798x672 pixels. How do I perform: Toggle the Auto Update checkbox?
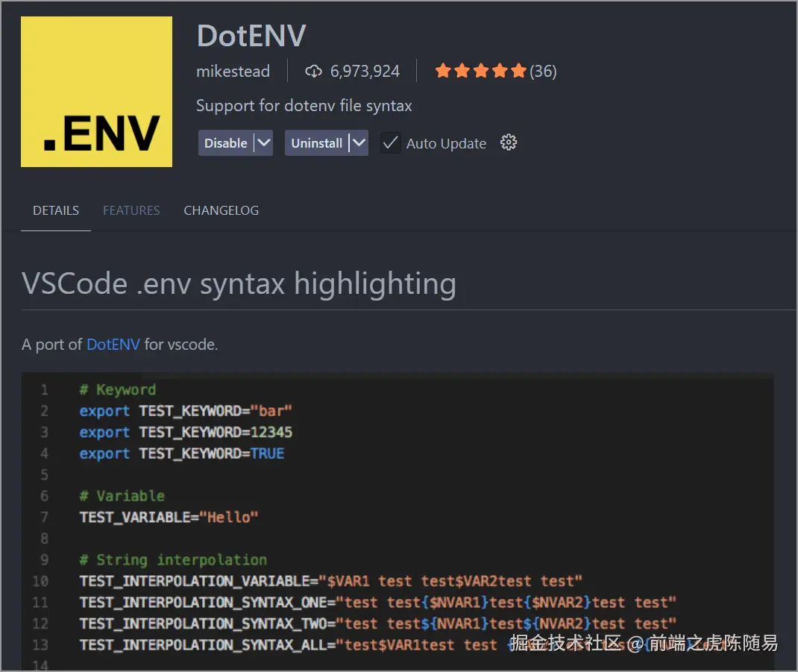point(390,143)
